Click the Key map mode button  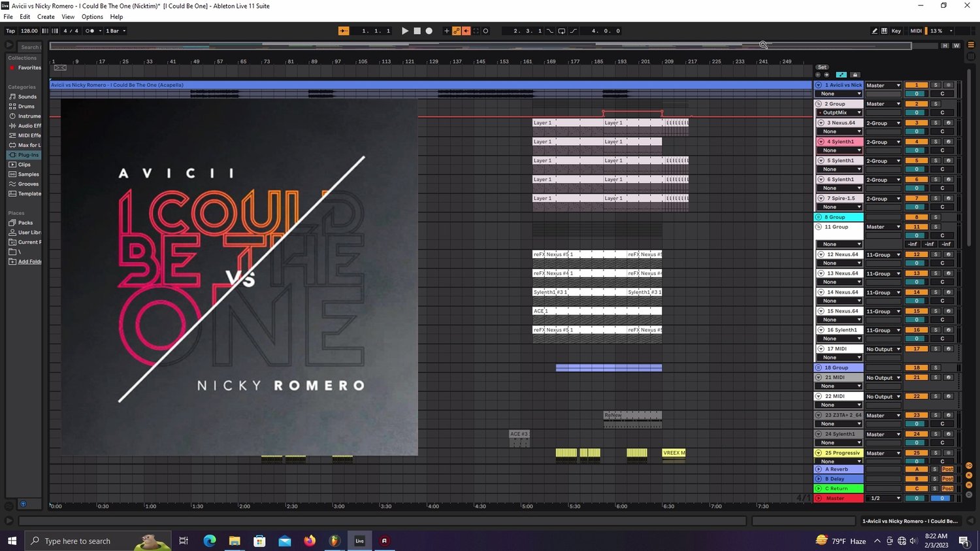[x=896, y=31]
